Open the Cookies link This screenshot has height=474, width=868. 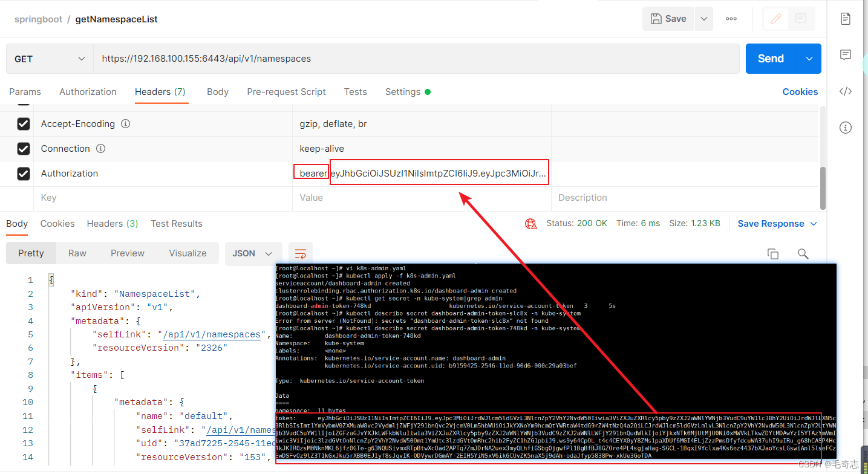800,92
